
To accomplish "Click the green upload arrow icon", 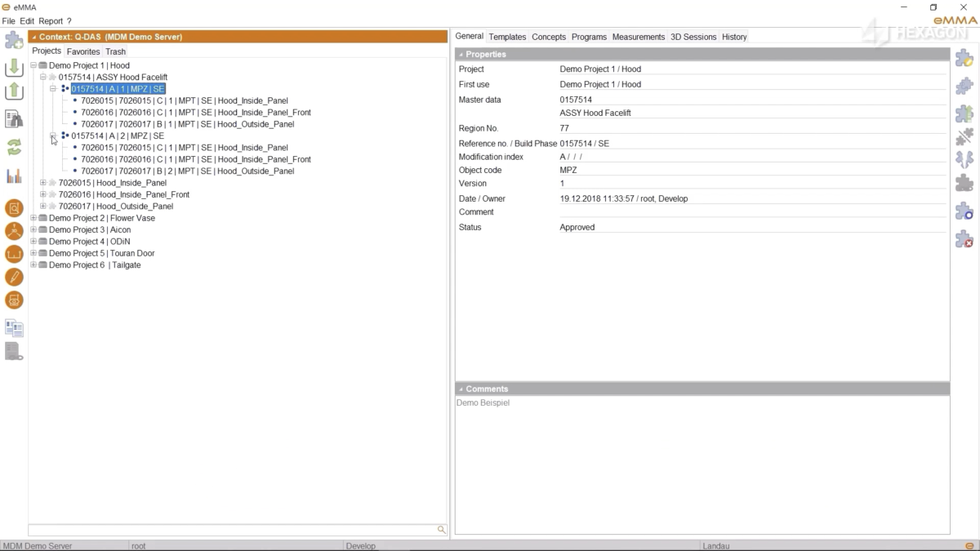I will [x=14, y=91].
